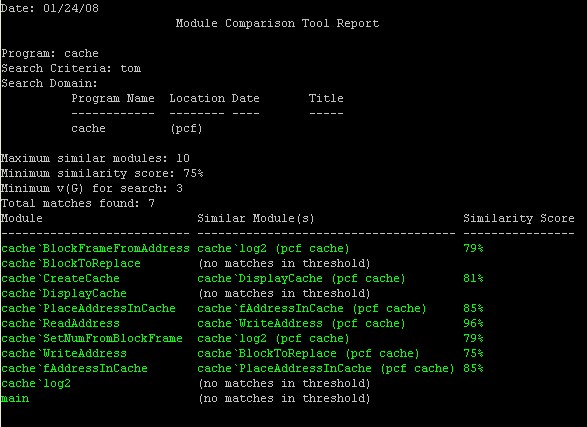Select the Total matches found line

78,203
